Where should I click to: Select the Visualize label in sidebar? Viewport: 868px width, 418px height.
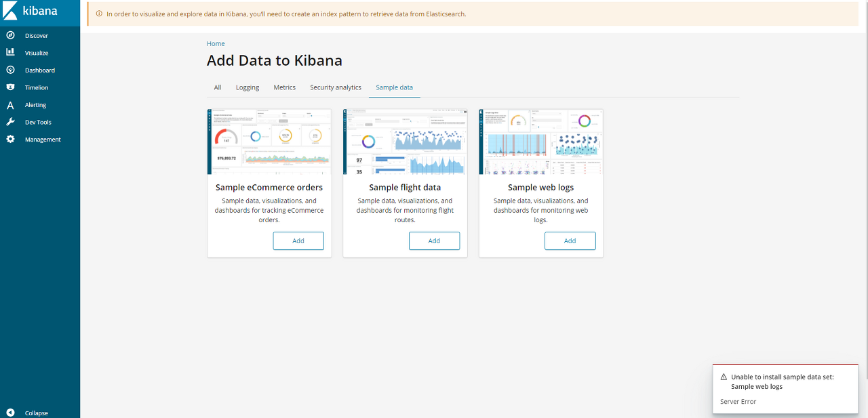point(37,53)
